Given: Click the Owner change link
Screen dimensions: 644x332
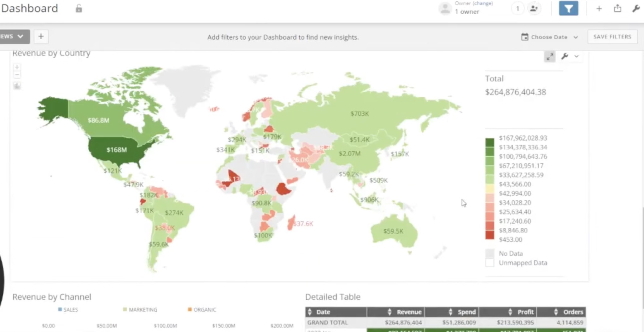Looking at the screenshot, I should [483, 3].
